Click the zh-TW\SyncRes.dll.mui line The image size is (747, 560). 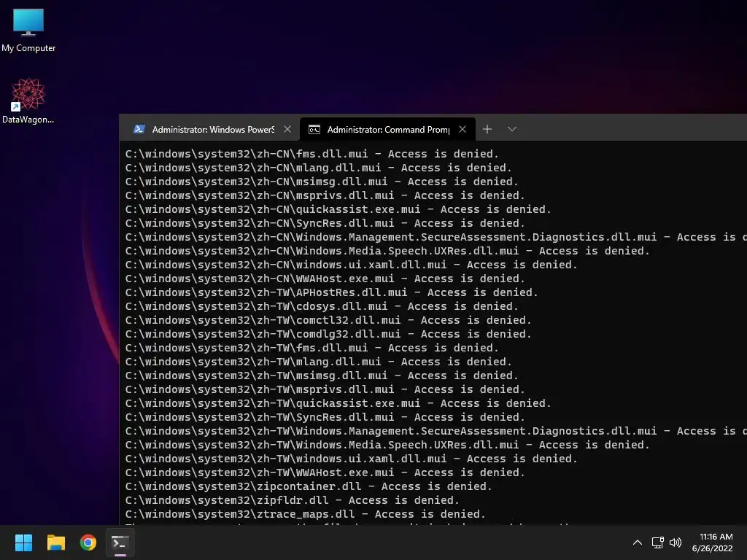click(325, 416)
